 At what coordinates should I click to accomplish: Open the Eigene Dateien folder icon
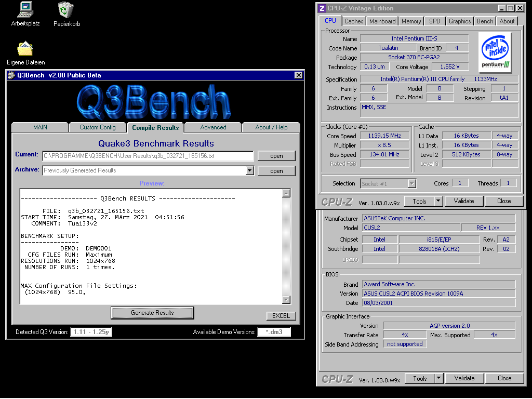25,53
